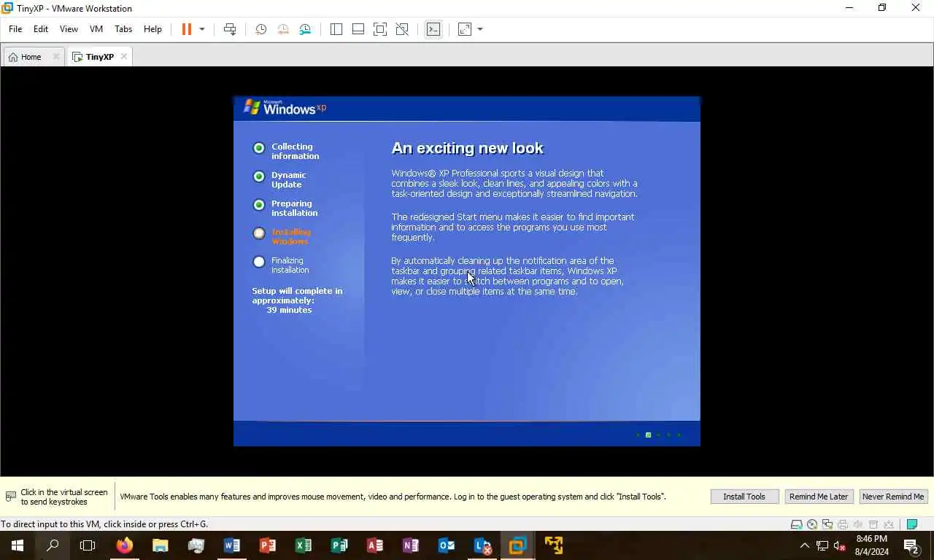The width and height of the screenshot is (934, 560).
Task: Click the '39 minutes' remaining time text
Action: point(289,310)
